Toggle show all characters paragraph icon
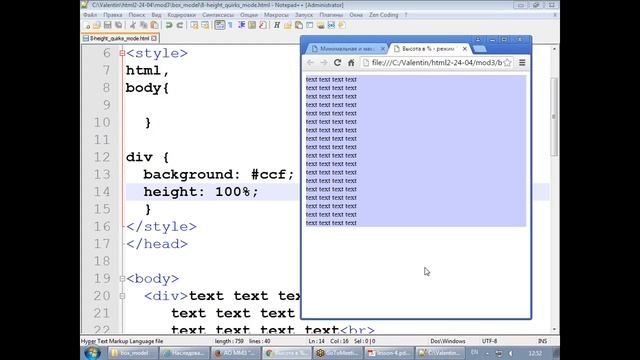This screenshot has width=640, height=360. click(x=231, y=25)
